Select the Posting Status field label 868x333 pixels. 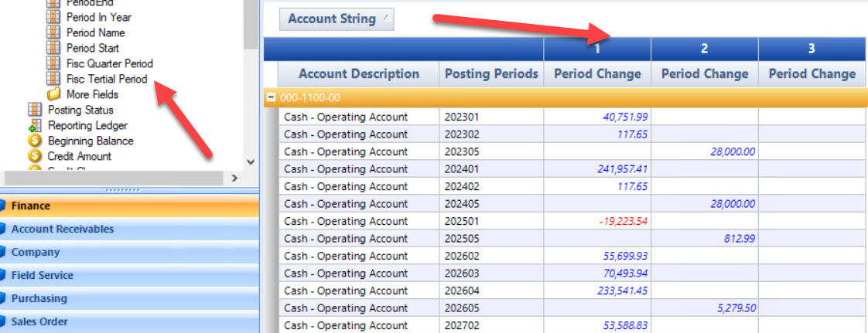pos(80,110)
